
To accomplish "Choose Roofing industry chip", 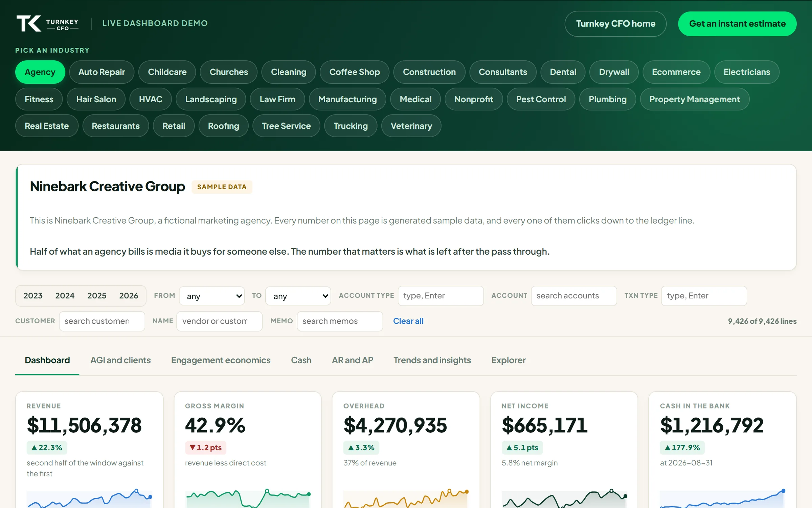I will [x=223, y=126].
